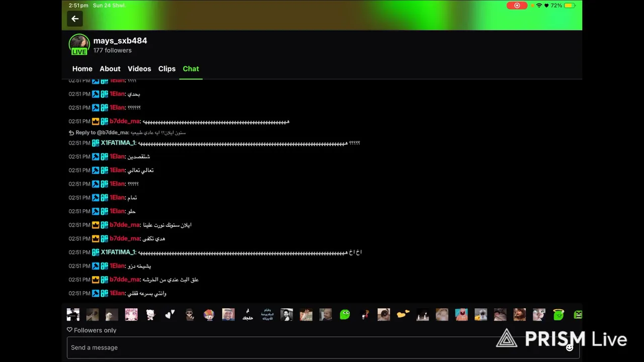Open the Home tab
This screenshot has width=644, height=362.
pos(83,69)
